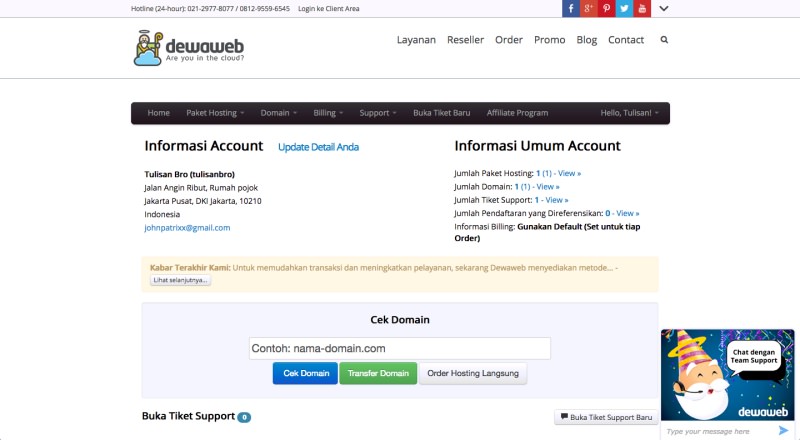Open Login ke Client Area link
The image size is (800, 440).
pyautogui.click(x=329, y=9)
